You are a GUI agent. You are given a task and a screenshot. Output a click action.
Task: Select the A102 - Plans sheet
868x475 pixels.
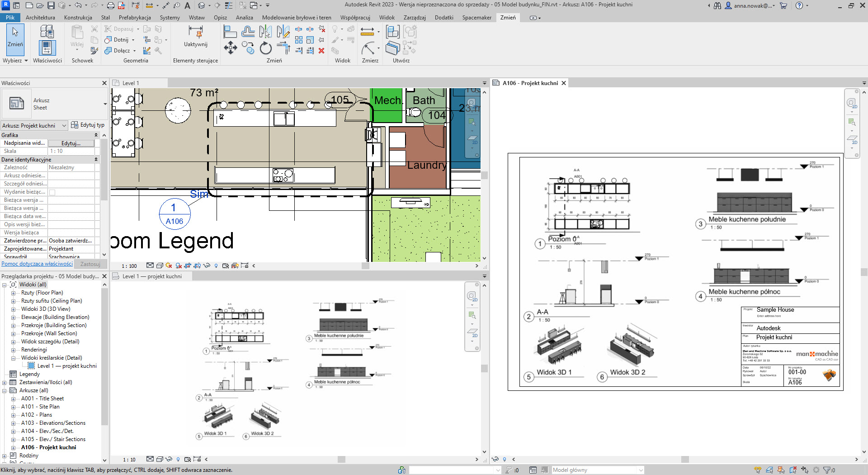pyautogui.click(x=37, y=415)
